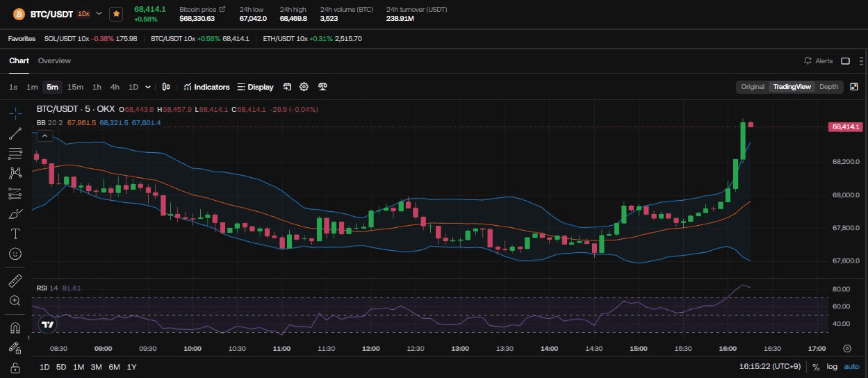Set date range to 6M
The width and height of the screenshot is (868, 378).
coord(115,366)
